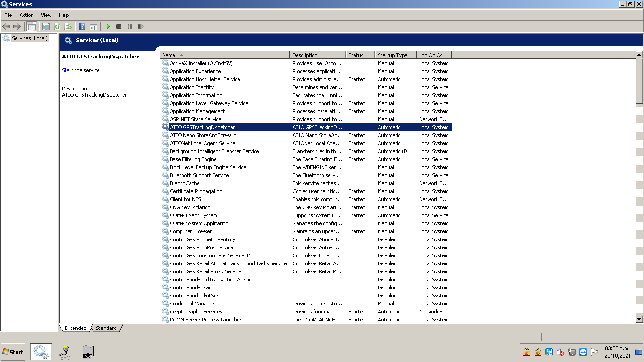Screen dimensions: 644x362
Task: Select the Application Host Helper Service row
Action: click(x=306, y=79)
